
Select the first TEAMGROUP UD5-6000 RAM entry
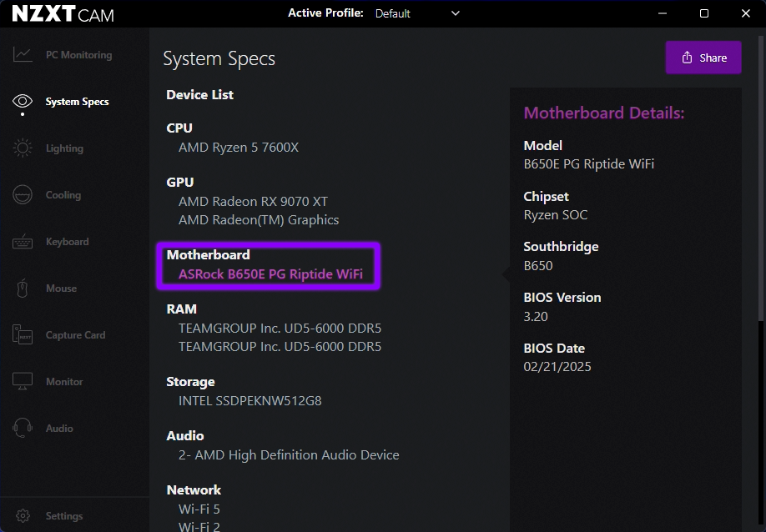click(x=280, y=328)
